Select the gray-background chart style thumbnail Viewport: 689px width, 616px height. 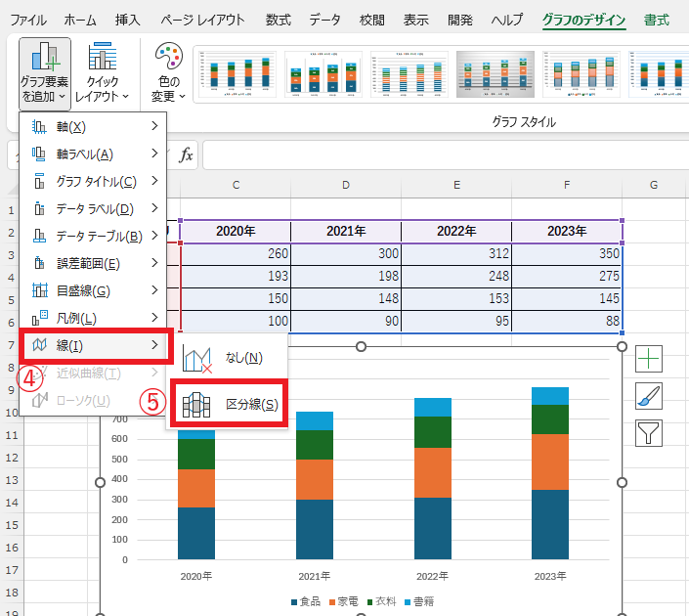495,74
